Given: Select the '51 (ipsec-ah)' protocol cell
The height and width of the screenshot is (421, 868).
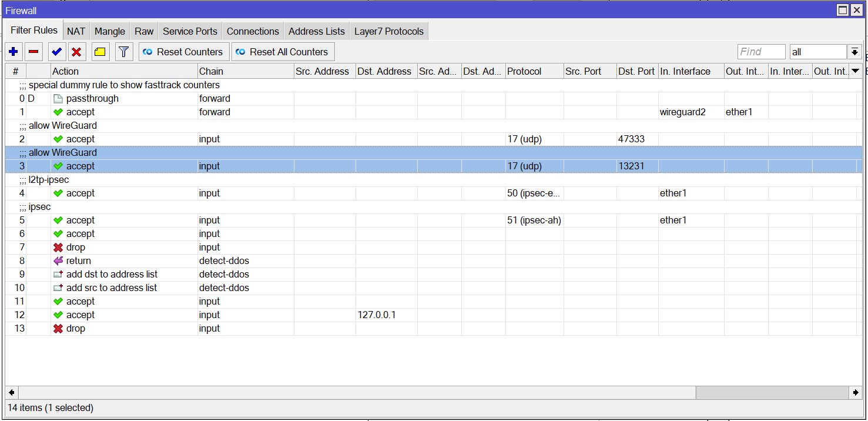Looking at the screenshot, I should point(535,220).
